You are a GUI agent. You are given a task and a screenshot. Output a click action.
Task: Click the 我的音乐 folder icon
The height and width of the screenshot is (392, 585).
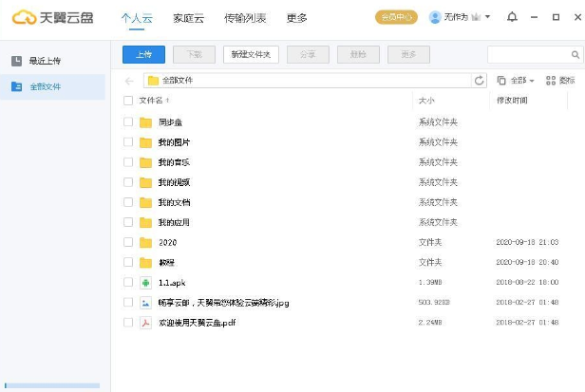(x=145, y=162)
